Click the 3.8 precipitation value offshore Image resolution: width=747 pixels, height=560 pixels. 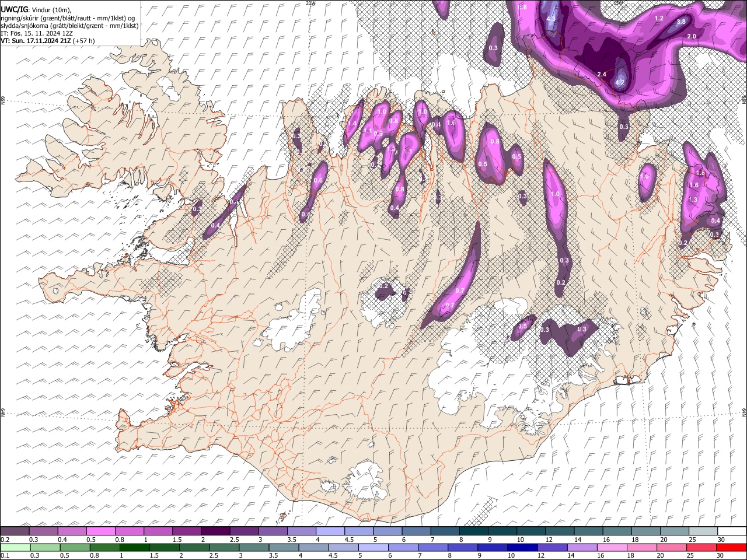tap(680, 22)
